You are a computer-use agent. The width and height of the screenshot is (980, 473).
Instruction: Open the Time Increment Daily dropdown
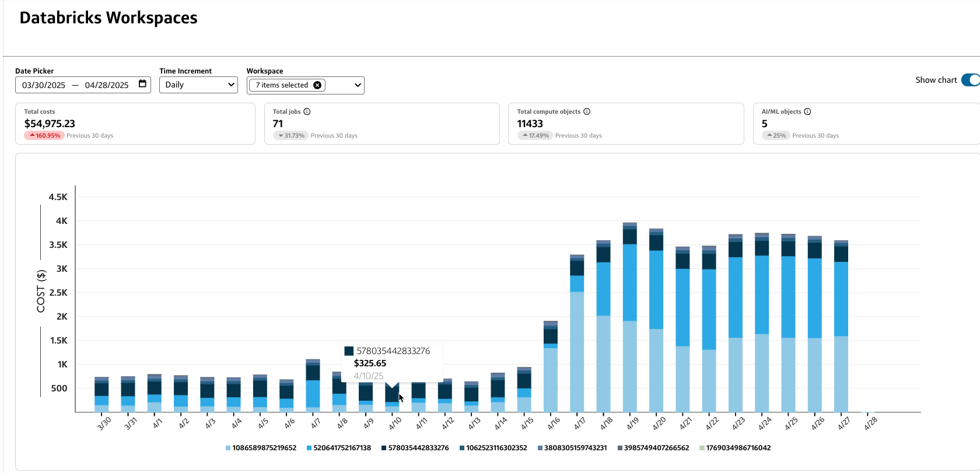(x=198, y=85)
